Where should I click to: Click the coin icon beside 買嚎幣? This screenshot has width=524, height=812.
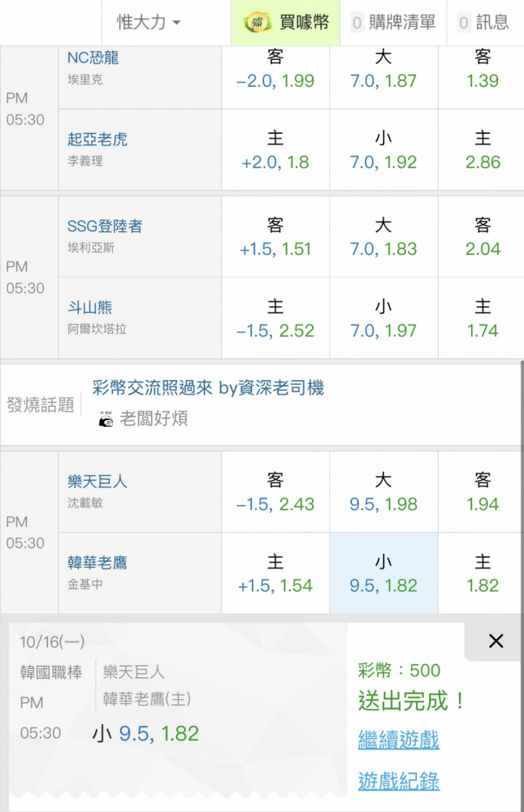[258, 22]
